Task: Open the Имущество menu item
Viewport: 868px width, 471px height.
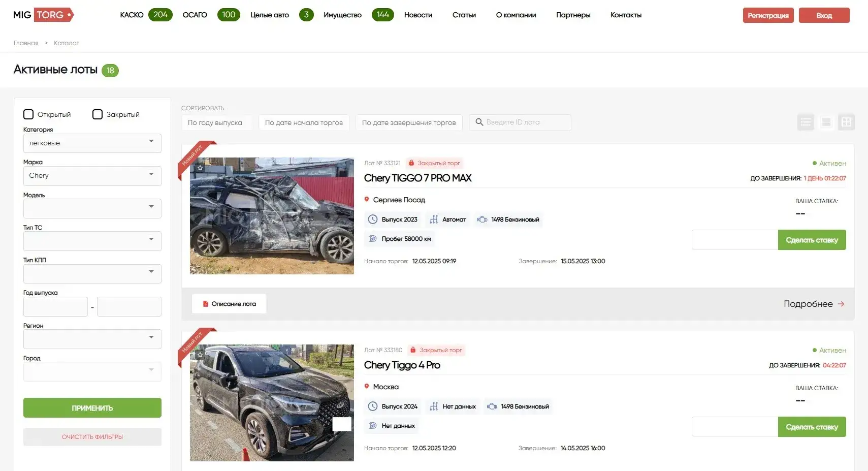Action: point(343,15)
